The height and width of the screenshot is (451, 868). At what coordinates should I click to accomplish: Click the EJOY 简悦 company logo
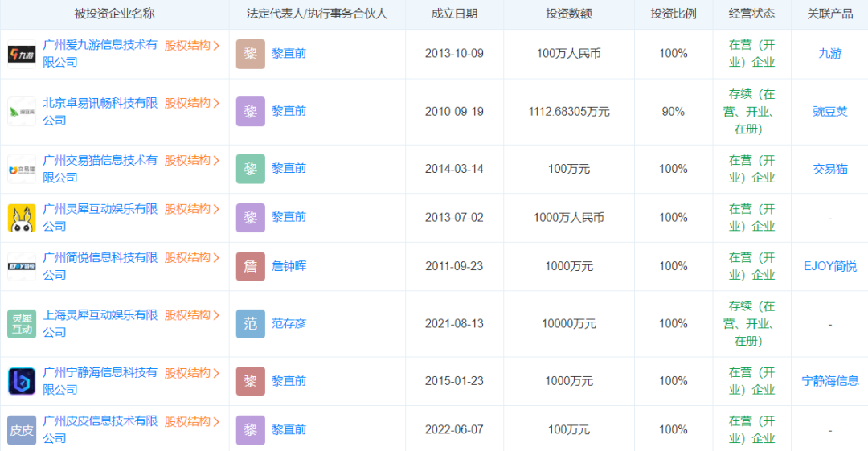pyautogui.click(x=22, y=266)
